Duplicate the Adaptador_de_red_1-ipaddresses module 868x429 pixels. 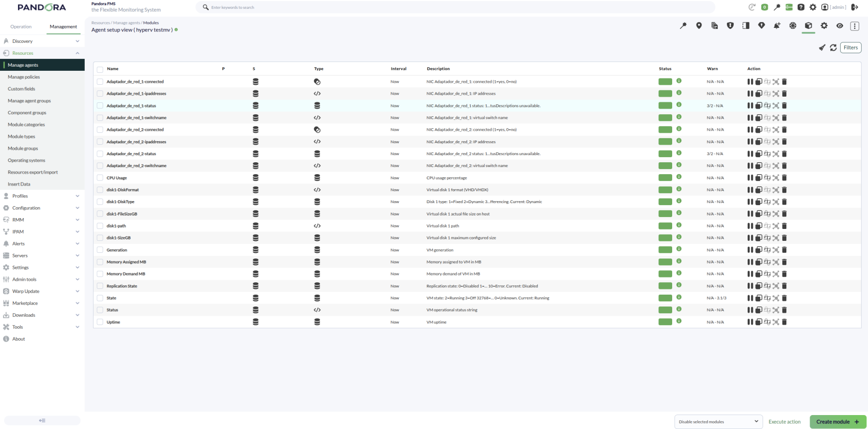pyautogui.click(x=758, y=94)
